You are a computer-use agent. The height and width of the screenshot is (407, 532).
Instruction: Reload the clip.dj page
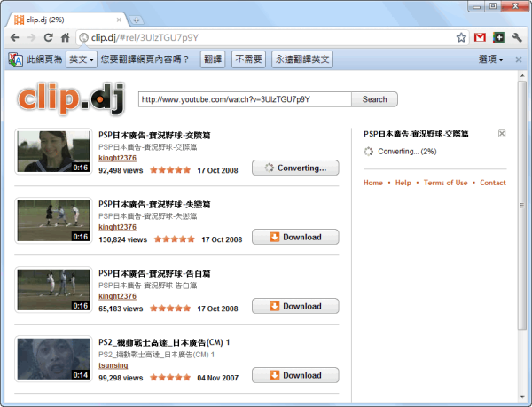(48, 37)
